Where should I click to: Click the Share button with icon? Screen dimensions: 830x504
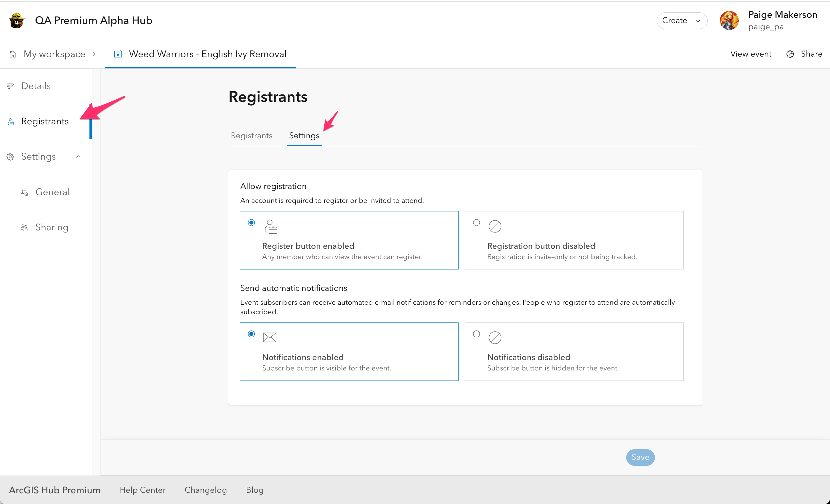805,54
